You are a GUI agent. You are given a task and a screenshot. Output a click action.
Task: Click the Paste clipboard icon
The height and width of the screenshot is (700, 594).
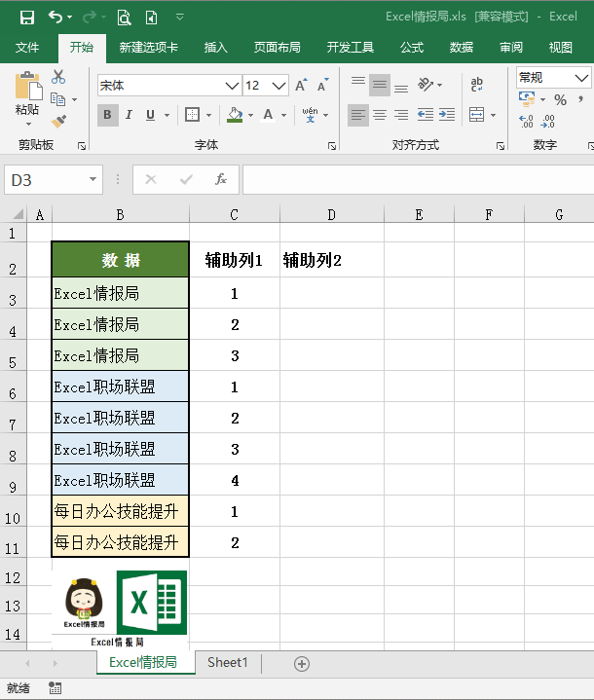click(28, 86)
